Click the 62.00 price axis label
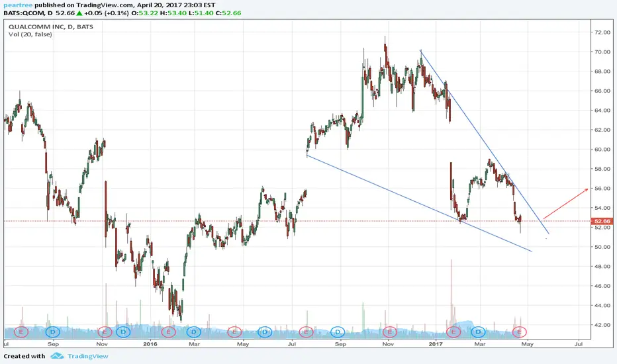 602,130
